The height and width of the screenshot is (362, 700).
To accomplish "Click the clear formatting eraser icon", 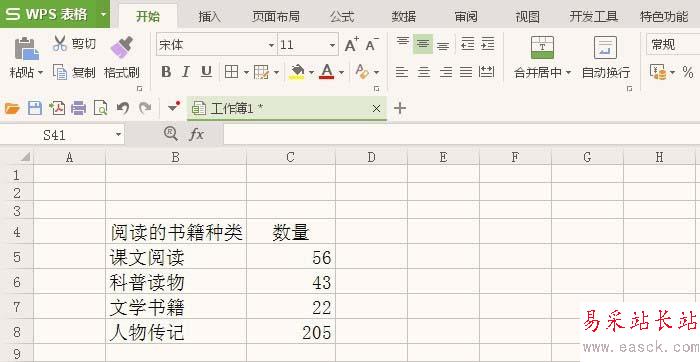I will coord(362,71).
